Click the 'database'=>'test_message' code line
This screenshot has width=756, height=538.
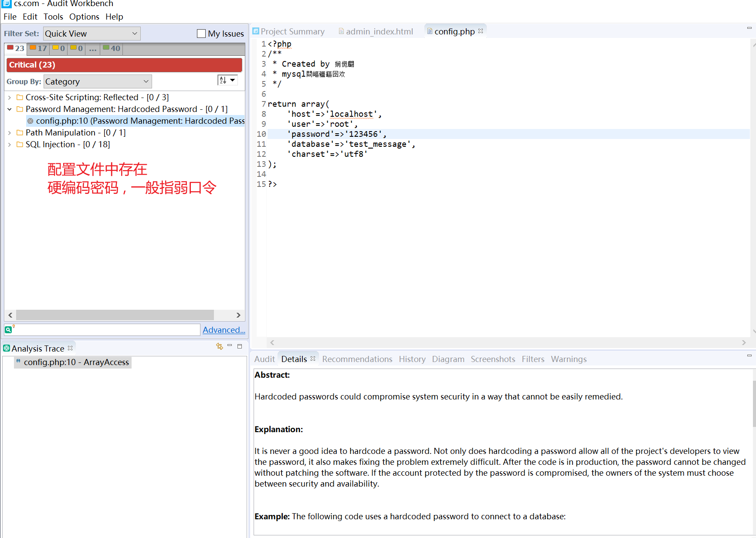pos(351,144)
